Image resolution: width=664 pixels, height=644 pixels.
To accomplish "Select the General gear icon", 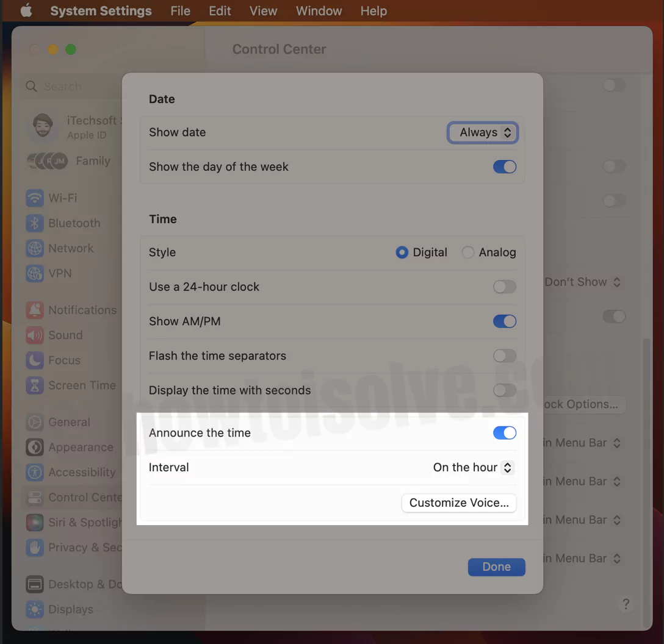I will coord(35,422).
